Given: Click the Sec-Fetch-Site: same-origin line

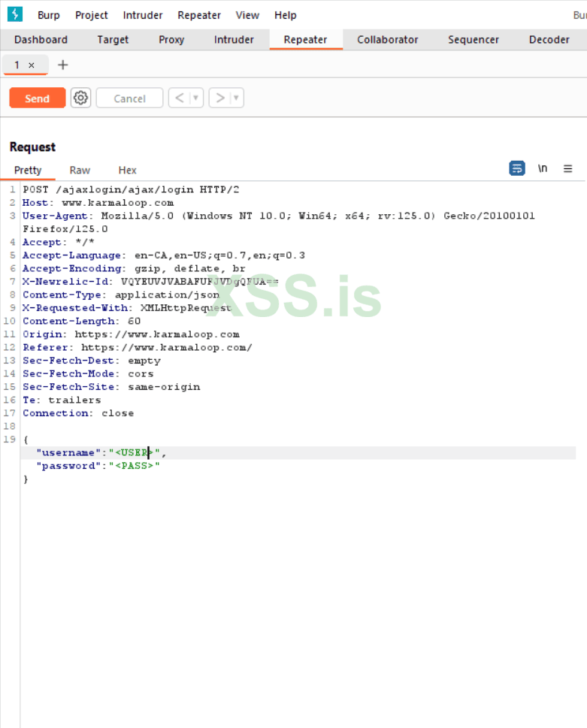Looking at the screenshot, I should (x=111, y=387).
